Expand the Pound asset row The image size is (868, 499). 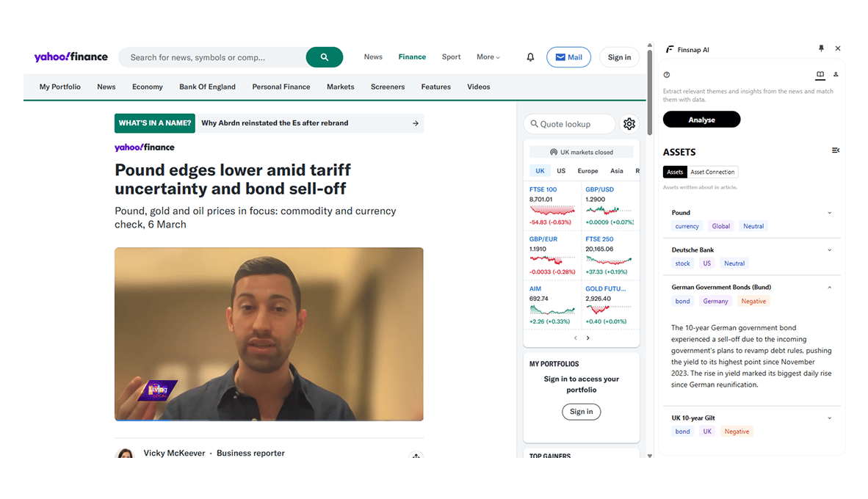point(829,213)
